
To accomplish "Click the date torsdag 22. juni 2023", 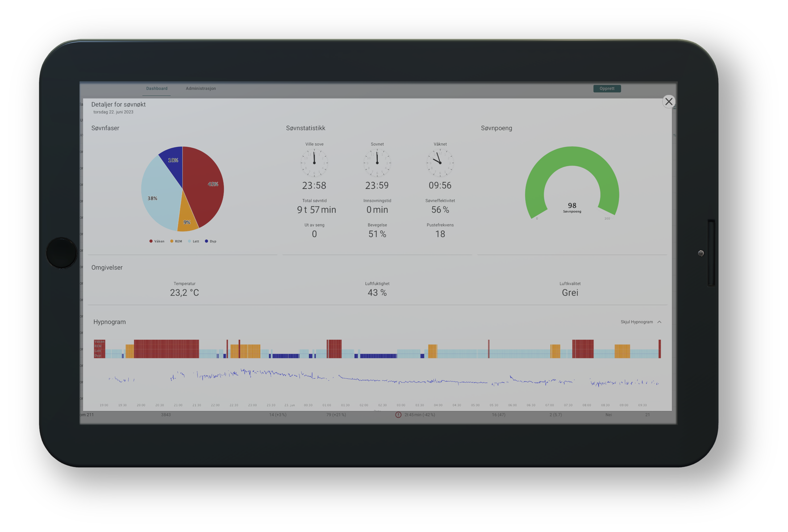I will pos(113,112).
